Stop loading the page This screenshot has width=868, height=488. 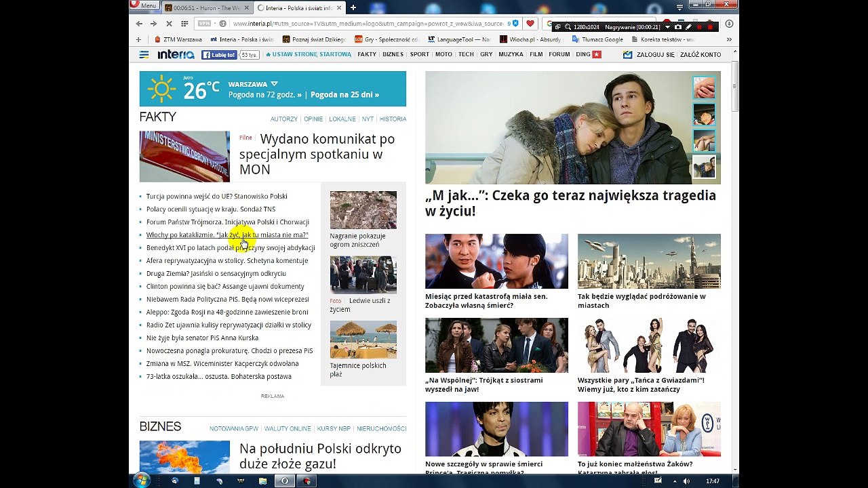click(169, 24)
